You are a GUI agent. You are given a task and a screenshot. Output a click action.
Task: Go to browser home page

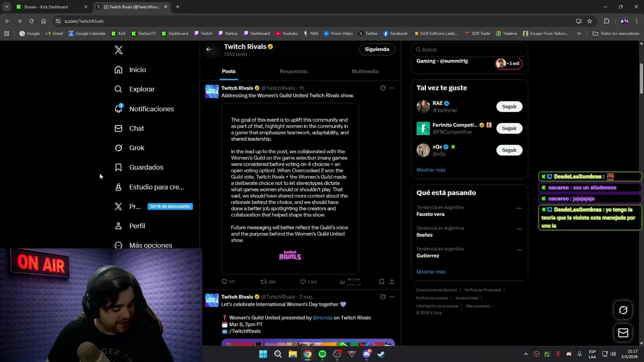coord(43,21)
